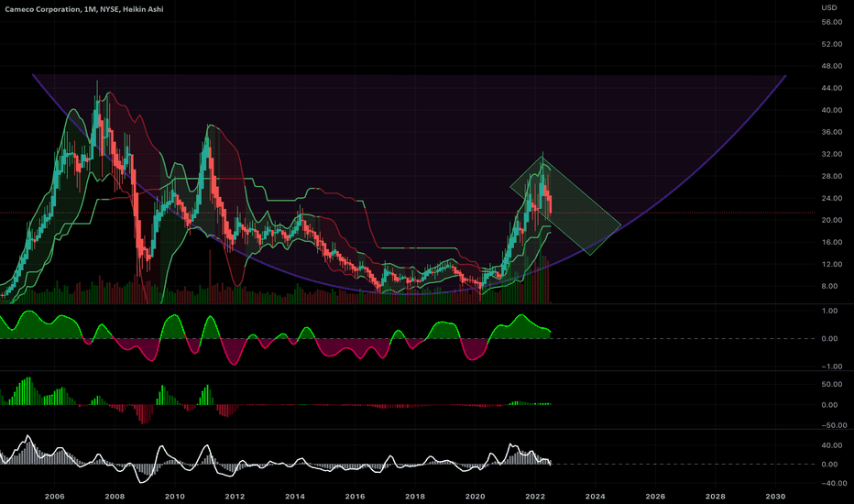
Task: Click the 2012 time axis label
Action: click(235, 497)
